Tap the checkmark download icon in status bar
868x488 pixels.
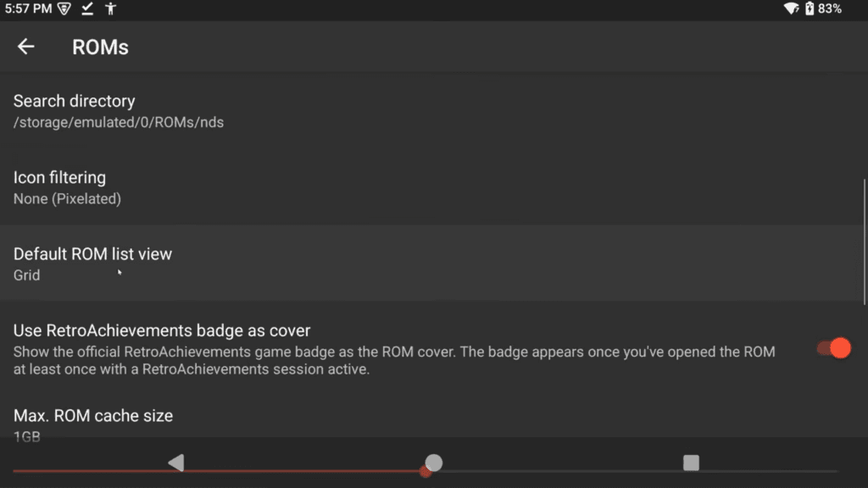[87, 8]
